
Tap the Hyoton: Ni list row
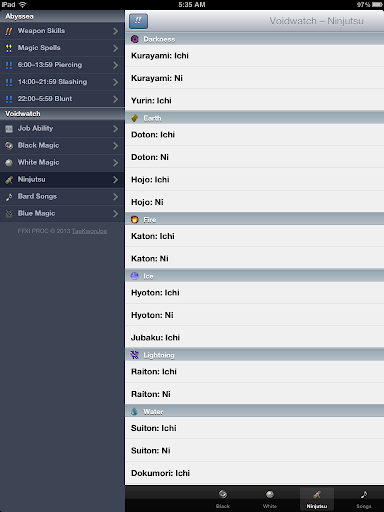[255, 315]
